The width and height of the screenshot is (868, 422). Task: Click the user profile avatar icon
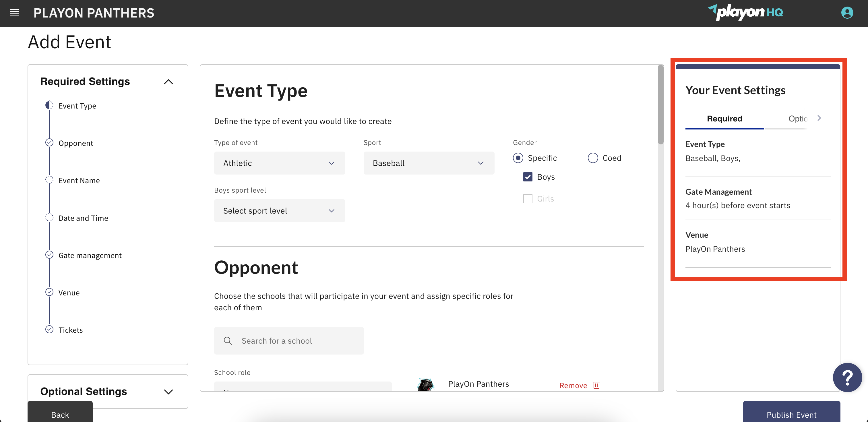pos(847,13)
